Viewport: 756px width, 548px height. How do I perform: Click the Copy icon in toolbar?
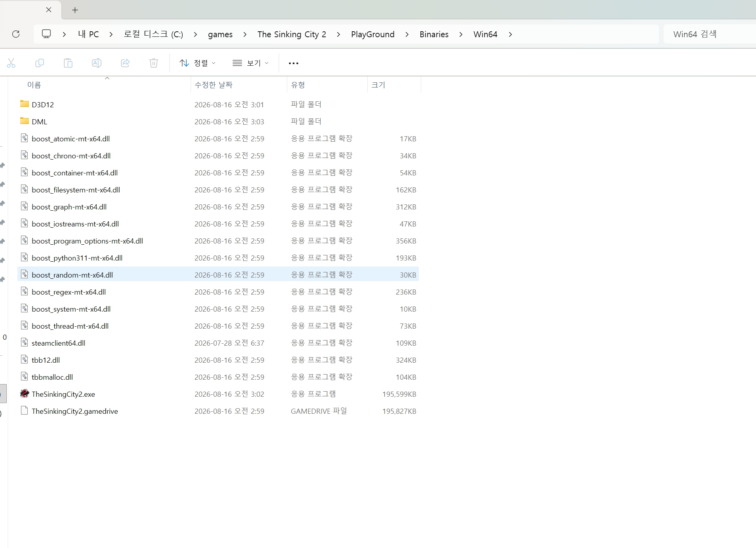(40, 63)
